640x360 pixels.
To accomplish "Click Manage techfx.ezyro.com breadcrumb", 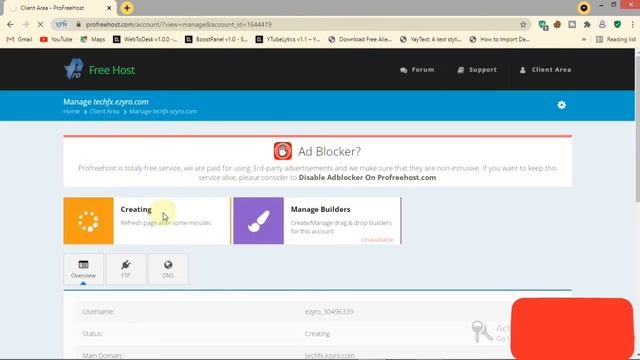I will [x=163, y=111].
